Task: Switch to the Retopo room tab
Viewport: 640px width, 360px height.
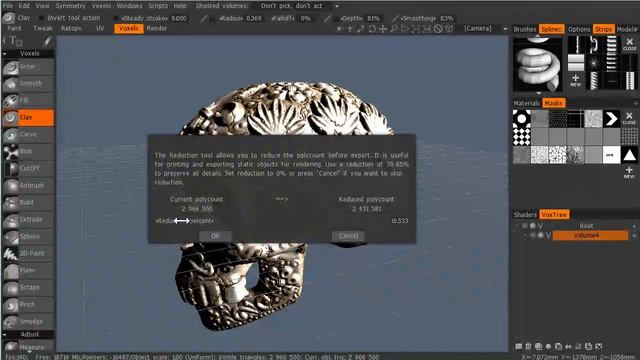Action: (x=71, y=29)
